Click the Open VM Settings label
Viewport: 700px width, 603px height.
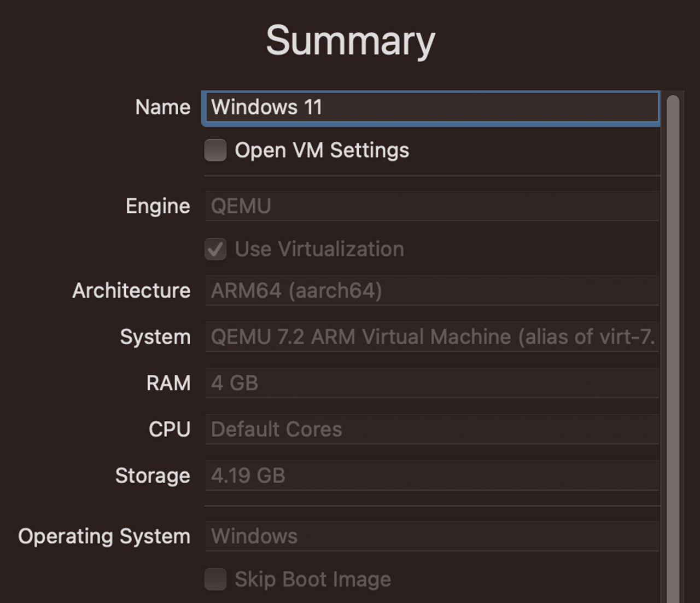(322, 150)
